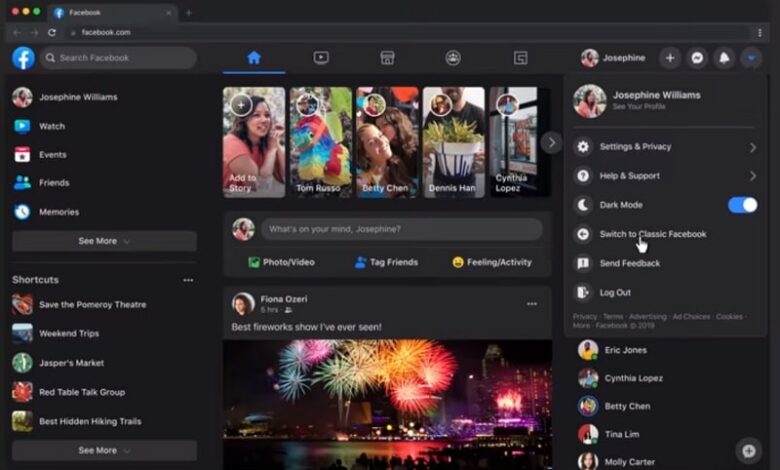Open the Marketplace tab icon
Screen dimensions: 780x470
387,58
